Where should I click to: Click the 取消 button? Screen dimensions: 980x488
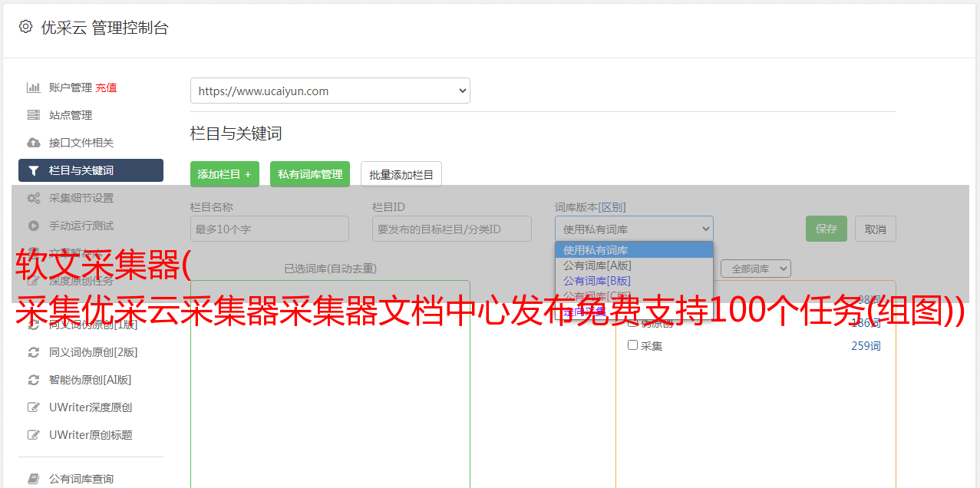tap(876, 229)
